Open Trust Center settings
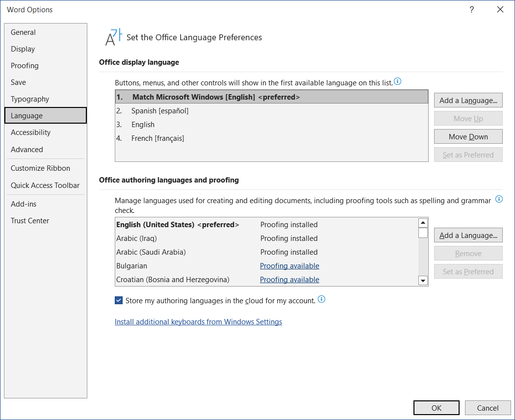Viewport: 515px width, 420px height. [46, 221]
